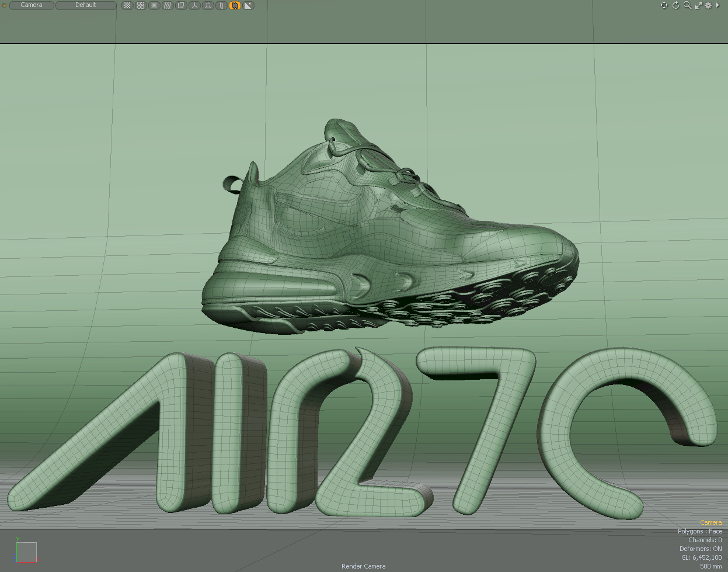The image size is (728, 572).
Task: Click the Channels: 0 status text
Action: 705,540
